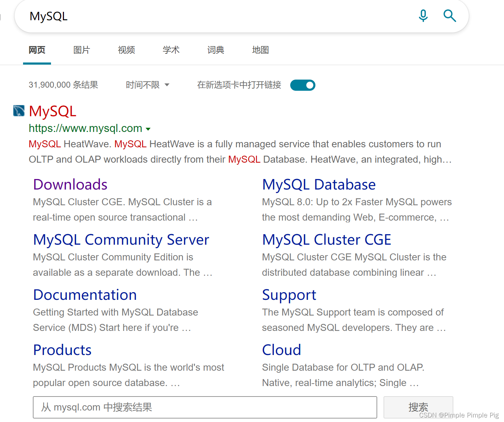Click the snippet text 'MySQL 8.0: Up to 2x Faster'
The height and width of the screenshot is (422, 504).
322,202
